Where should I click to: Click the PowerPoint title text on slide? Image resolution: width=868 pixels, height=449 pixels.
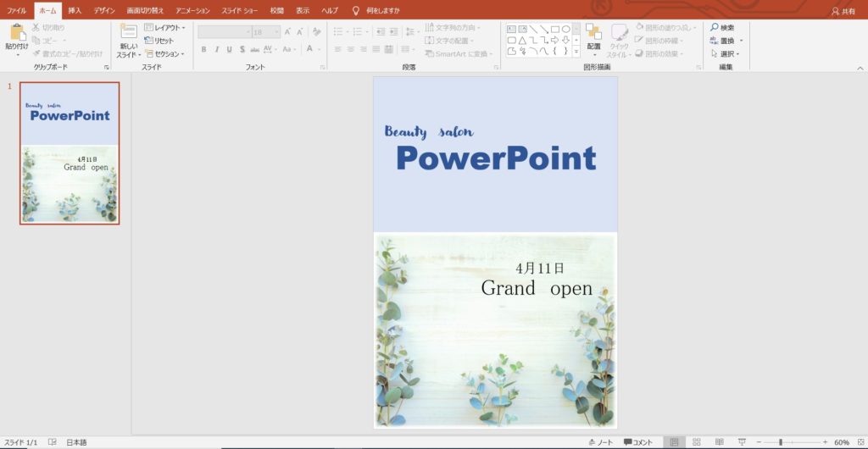(x=496, y=158)
